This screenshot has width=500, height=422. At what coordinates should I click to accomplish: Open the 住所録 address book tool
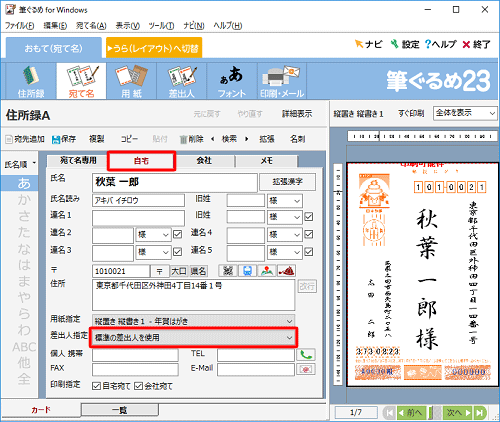click(31, 81)
